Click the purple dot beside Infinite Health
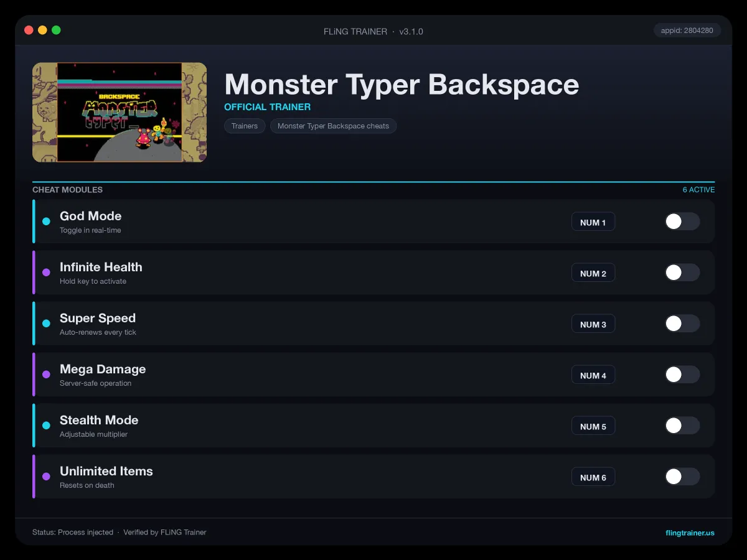This screenshot has height=560, width=747. (46, 273)
